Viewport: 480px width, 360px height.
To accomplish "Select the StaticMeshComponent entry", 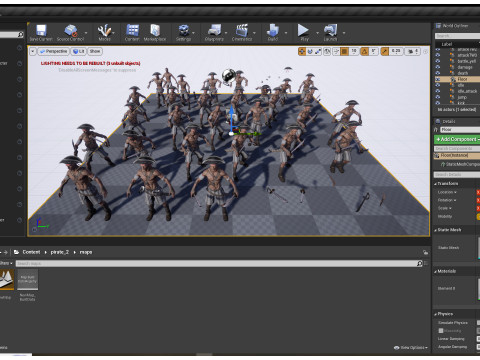I will pos(460,164).
